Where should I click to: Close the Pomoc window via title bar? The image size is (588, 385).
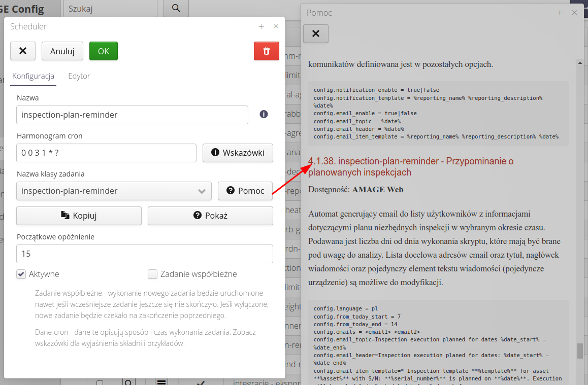574,13
